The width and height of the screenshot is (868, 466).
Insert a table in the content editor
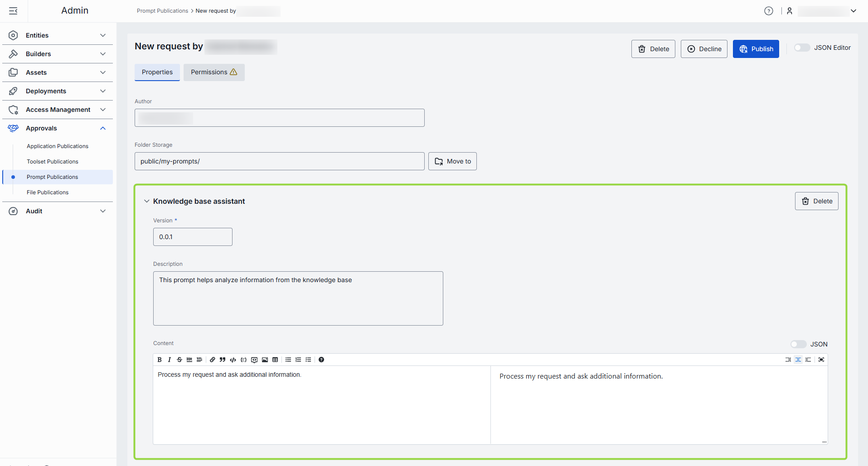275,360
